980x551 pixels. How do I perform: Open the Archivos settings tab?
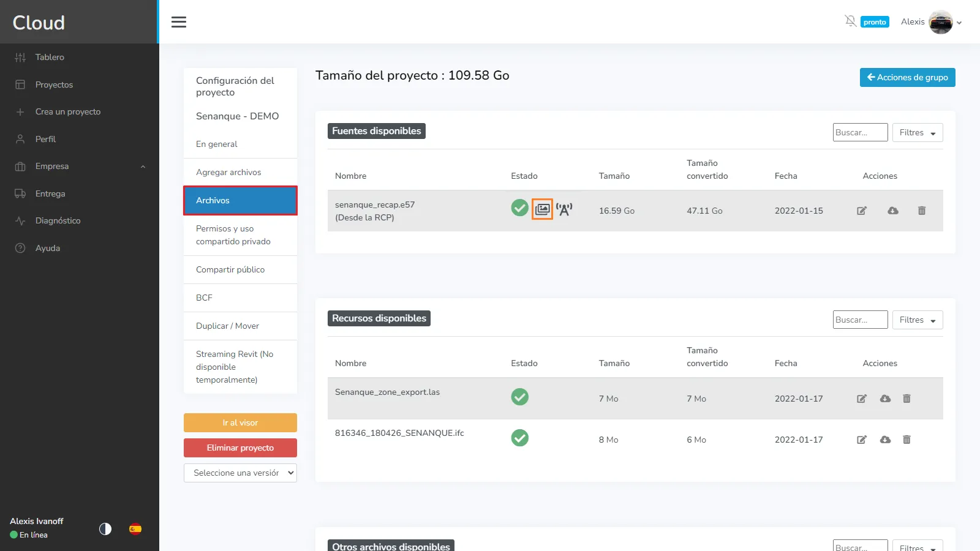[x=240, y=200]
